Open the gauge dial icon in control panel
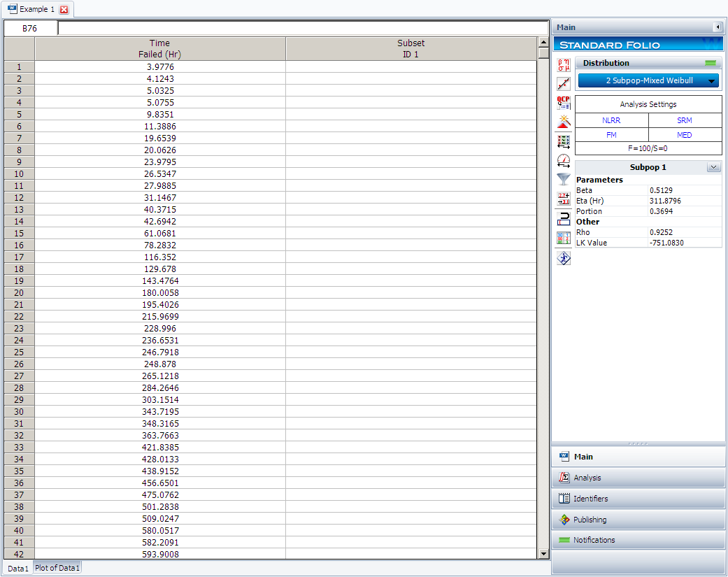Image resolution: width=728 pixels, height=577 pixels. click(x=563, y=160)
